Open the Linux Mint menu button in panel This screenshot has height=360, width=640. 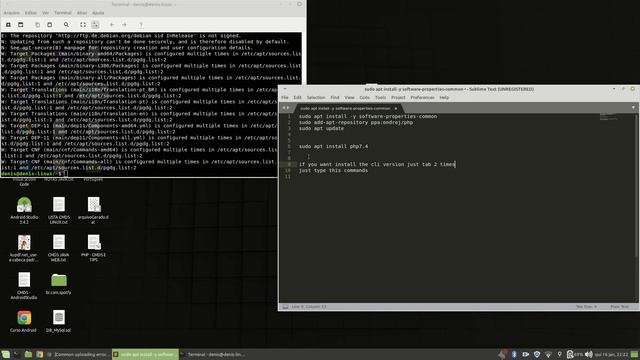(5, 354)
